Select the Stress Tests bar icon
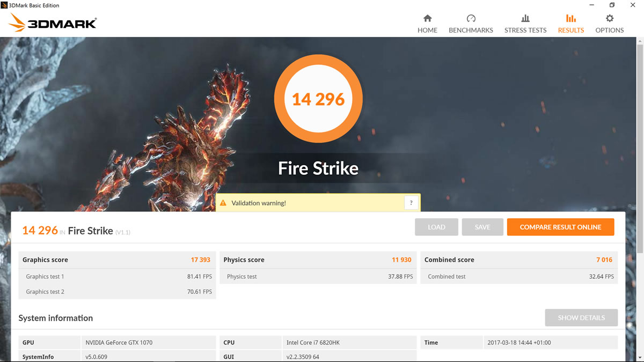644x362 pixels. [525, 18]
